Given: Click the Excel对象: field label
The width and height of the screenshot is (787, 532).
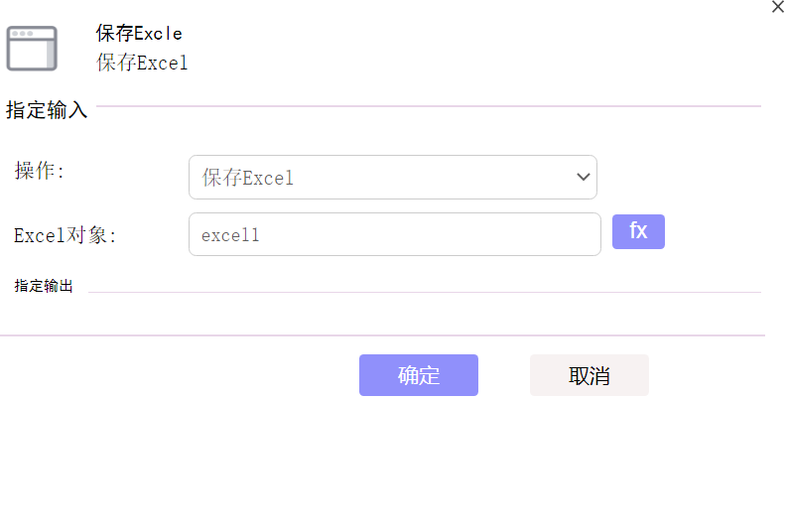Looking at the screenshot, I should (65, 235).
